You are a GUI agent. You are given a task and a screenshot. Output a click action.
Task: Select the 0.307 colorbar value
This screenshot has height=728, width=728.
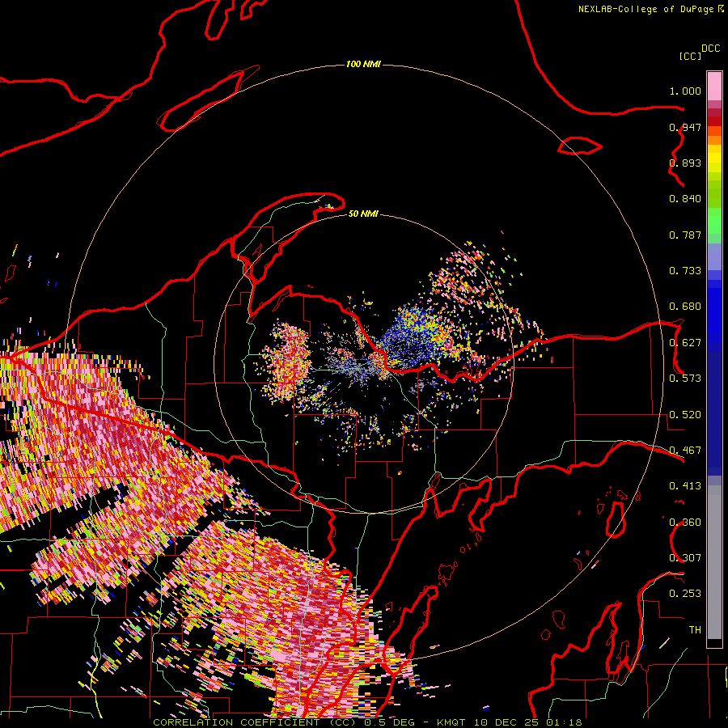(685, 558)
